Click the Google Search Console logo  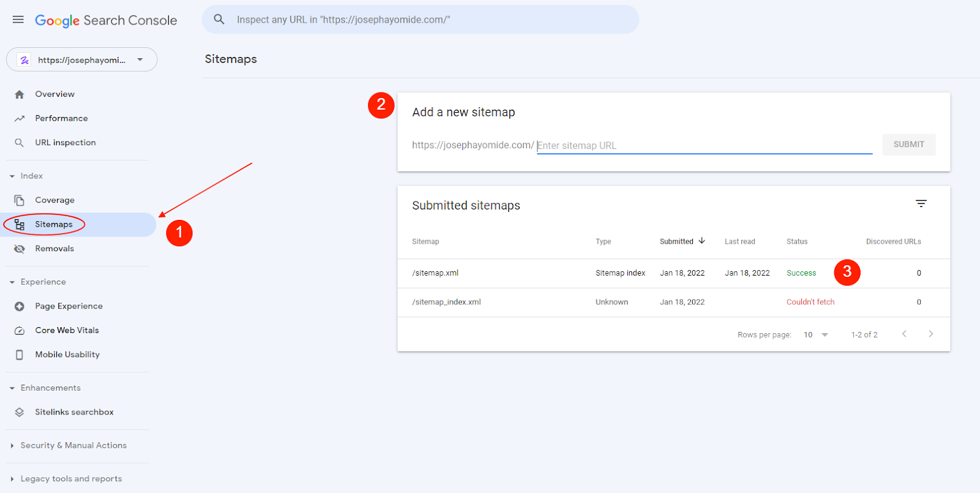(x=106, y=20)
